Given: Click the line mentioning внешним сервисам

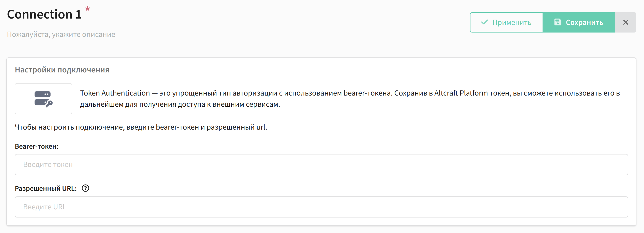Looking at the screenshot, I should tap(180, 104).
